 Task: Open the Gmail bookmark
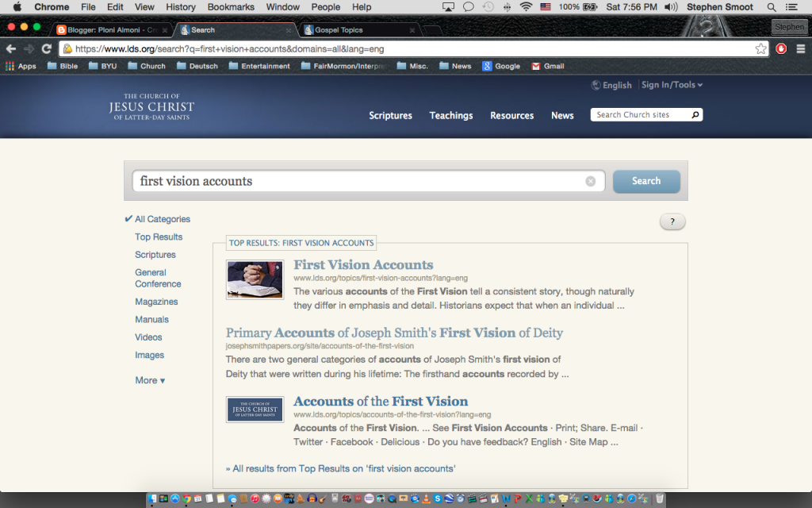[x=548, y=66]
